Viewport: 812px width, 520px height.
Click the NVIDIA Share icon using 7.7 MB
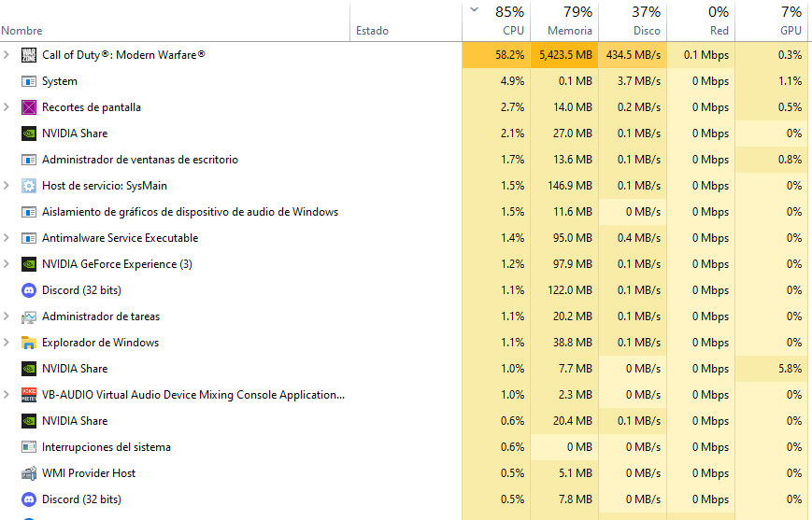pos(28,369)
